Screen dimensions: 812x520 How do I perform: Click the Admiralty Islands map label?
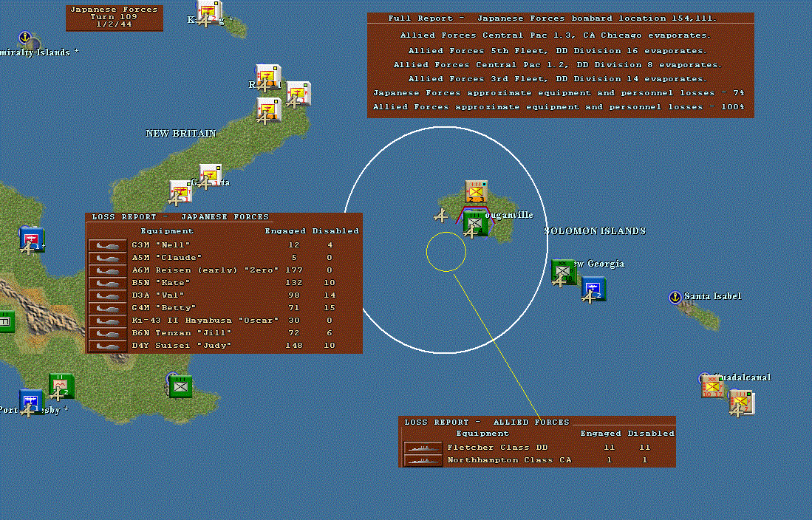[x=39, y=52]
